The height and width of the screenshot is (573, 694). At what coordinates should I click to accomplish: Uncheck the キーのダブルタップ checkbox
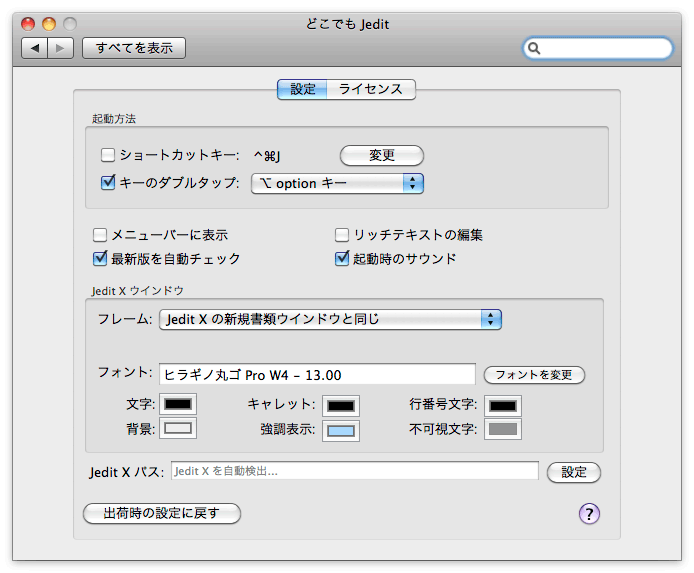coord(108,182)
